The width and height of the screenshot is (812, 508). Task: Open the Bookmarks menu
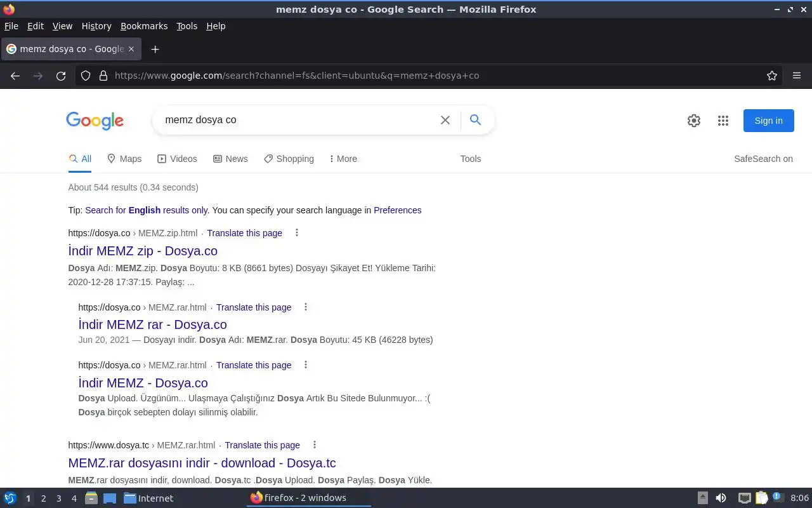[x=144, y=26]
